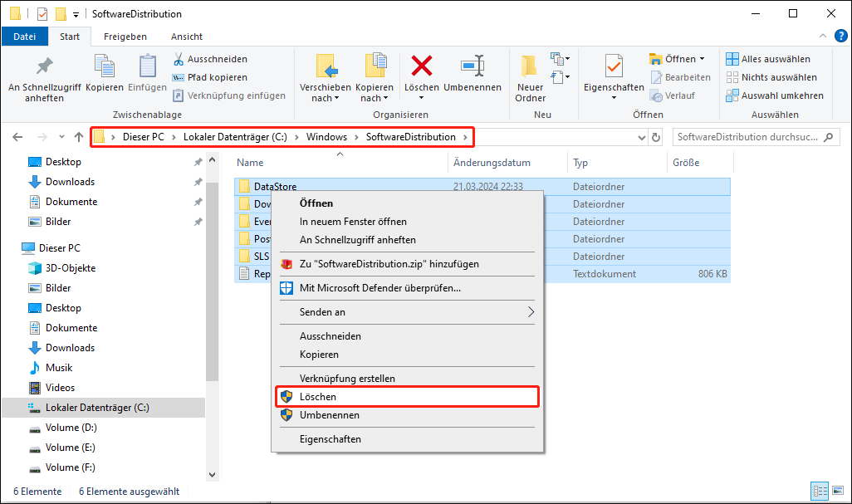Choose Löschen in the context menu

pyautogui.click(x=406, y=396)
